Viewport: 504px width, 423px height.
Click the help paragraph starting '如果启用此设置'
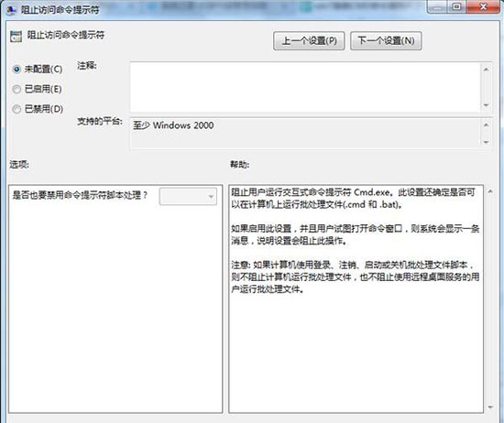coord(355,234)
